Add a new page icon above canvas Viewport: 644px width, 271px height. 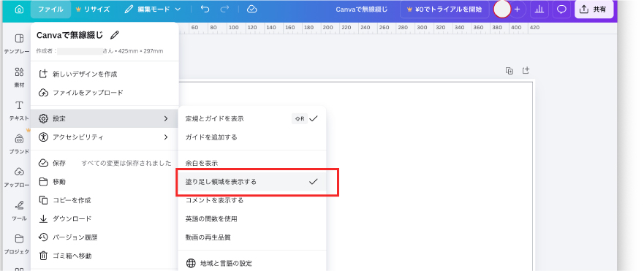coord(526,71)
